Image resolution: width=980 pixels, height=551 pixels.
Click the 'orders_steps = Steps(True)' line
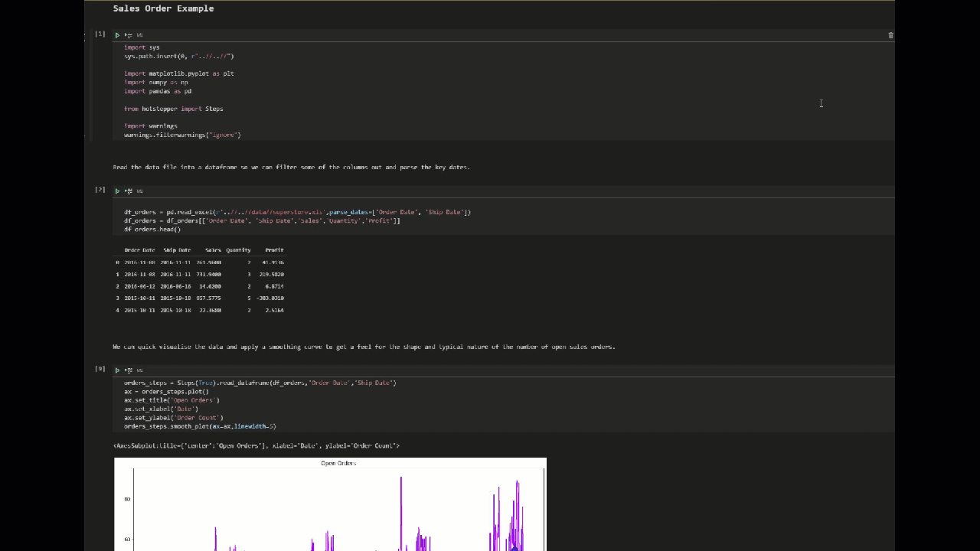pos(260,383)
